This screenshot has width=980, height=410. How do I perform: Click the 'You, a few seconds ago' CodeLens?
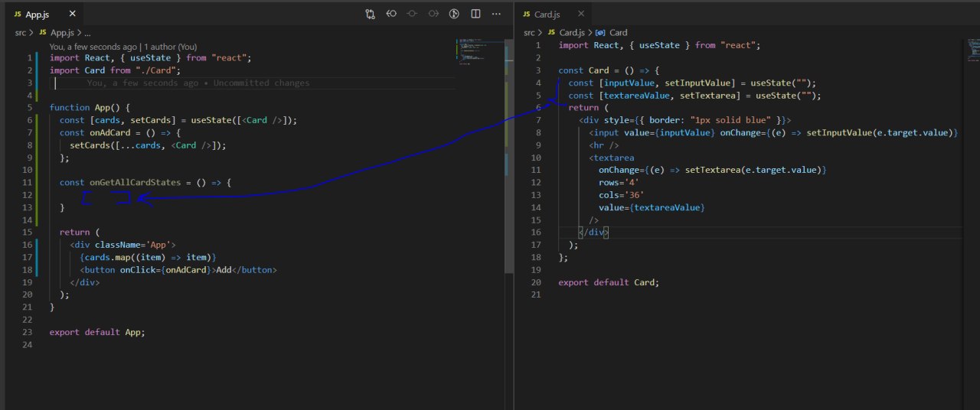[x=93, y=47]
